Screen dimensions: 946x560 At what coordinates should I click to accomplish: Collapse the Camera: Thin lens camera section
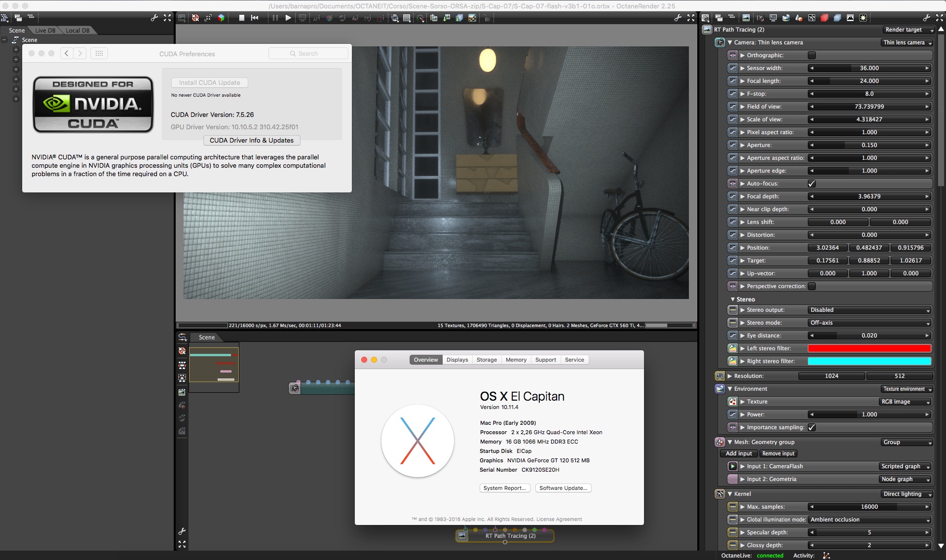(730, 42)
